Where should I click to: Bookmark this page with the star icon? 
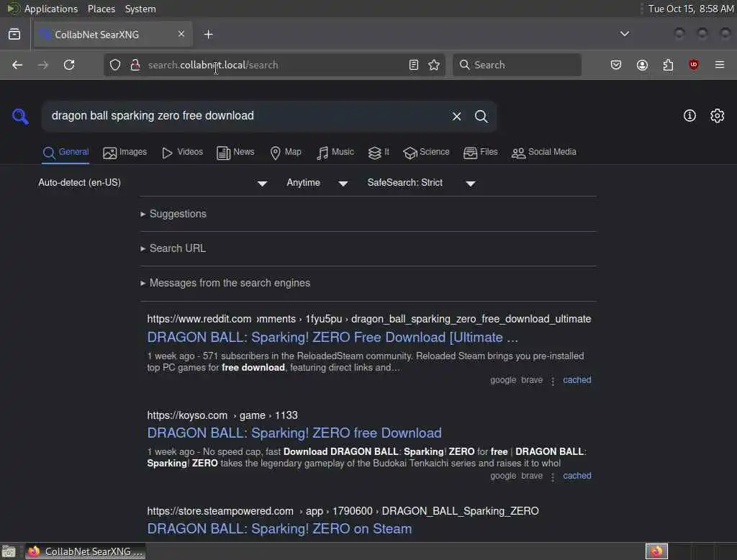[434, 65]
